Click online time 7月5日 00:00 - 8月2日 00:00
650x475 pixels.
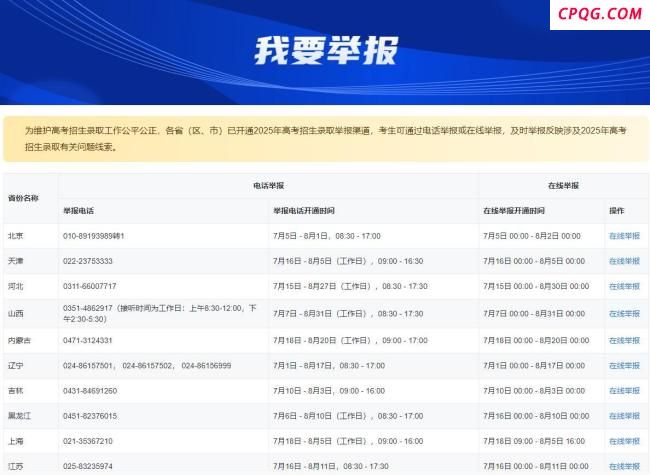pos(532,236)
